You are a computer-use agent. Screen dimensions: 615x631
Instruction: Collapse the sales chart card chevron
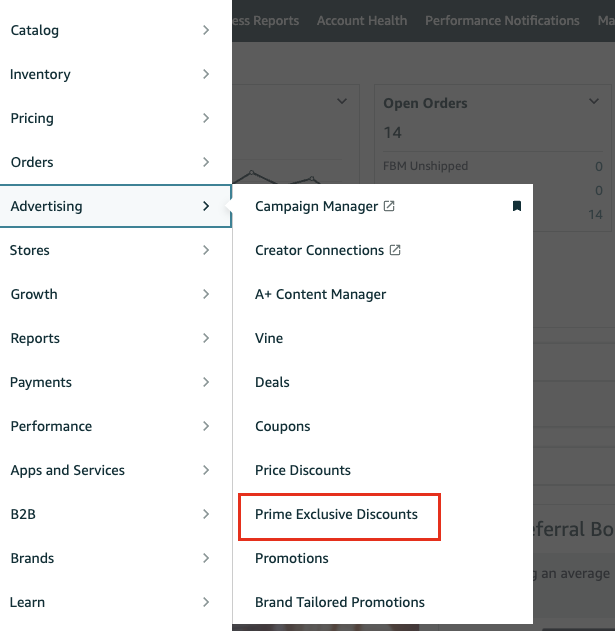[342, 101]
